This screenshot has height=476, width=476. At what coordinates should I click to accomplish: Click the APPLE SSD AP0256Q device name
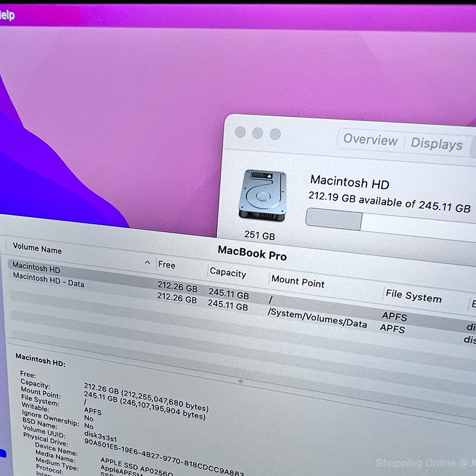point(136,466)
